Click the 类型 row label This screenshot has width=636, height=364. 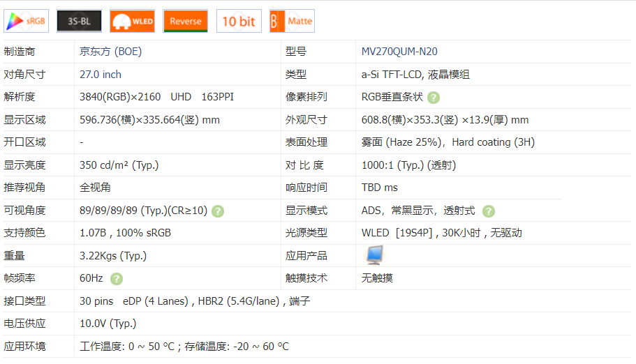(x=296, y=75)
